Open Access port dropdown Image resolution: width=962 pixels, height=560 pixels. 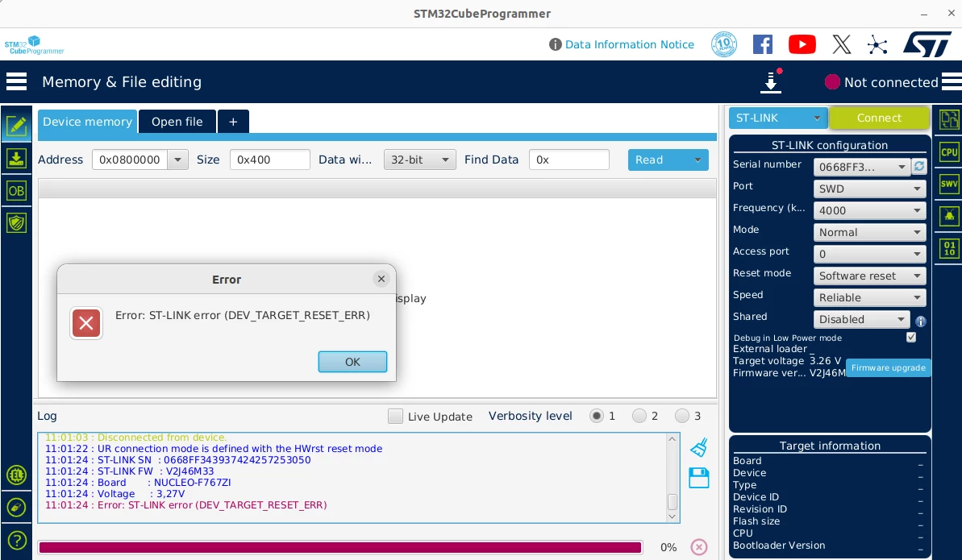point(869,254)
